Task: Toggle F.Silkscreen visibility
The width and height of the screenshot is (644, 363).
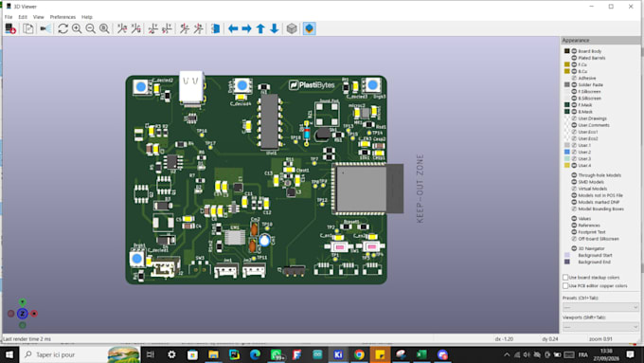Action: [574, 91]
